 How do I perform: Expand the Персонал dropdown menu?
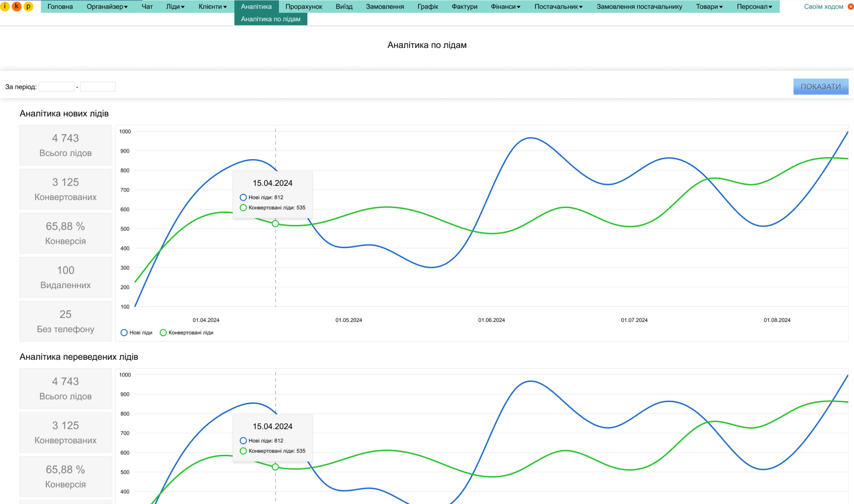(754, 6)
